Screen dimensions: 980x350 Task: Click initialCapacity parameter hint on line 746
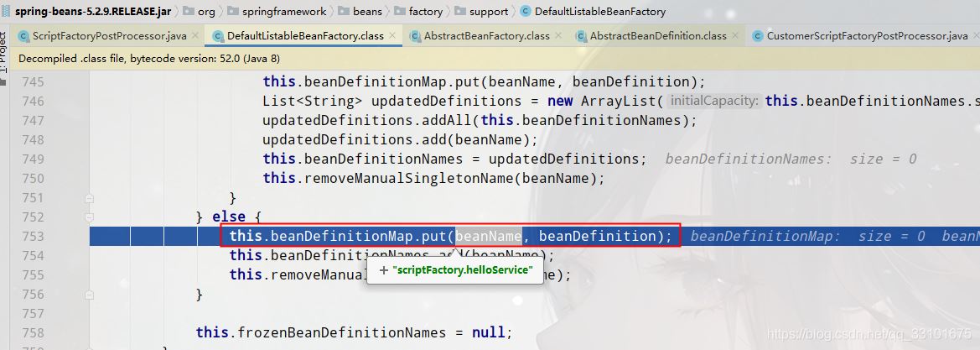[714, 101]
